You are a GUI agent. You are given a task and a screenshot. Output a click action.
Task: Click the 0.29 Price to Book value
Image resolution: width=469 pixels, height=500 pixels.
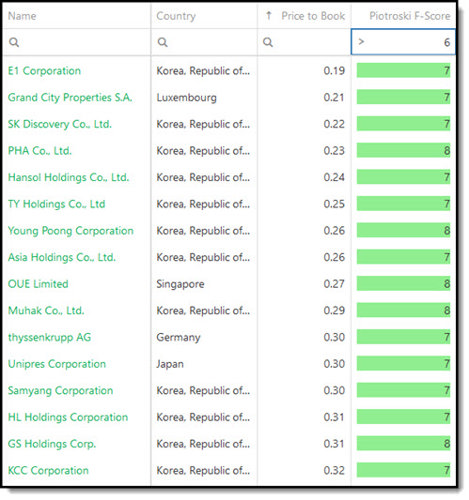[x=334, y=311]
